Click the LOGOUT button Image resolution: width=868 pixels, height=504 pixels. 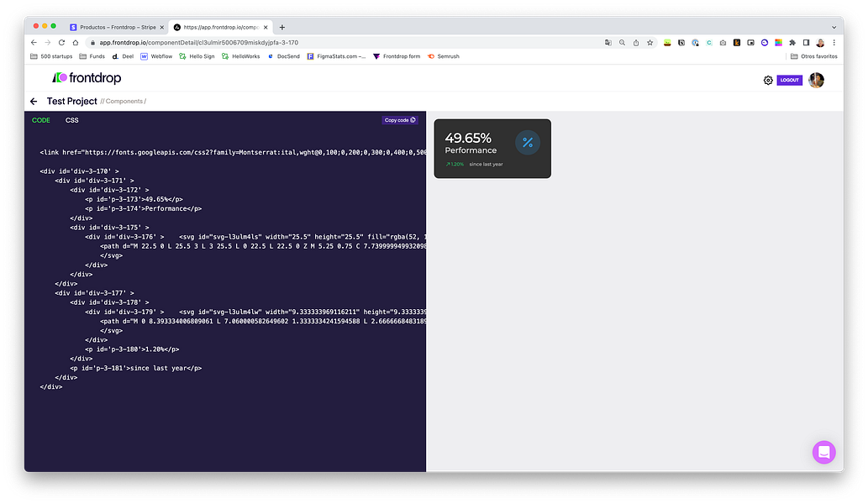789,80
